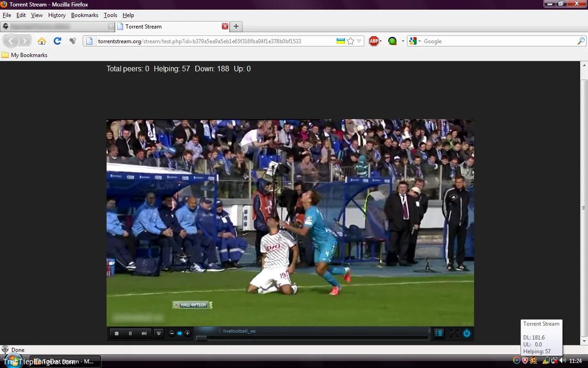Open the Google search engine selector

pyautogui.click(x=415, y=41)
